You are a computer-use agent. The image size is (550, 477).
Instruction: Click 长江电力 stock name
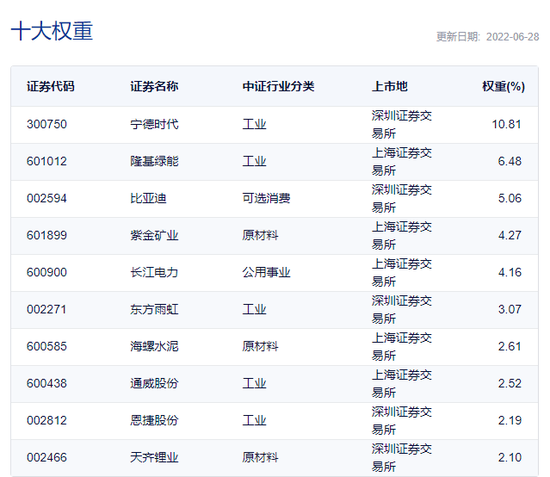154,273
